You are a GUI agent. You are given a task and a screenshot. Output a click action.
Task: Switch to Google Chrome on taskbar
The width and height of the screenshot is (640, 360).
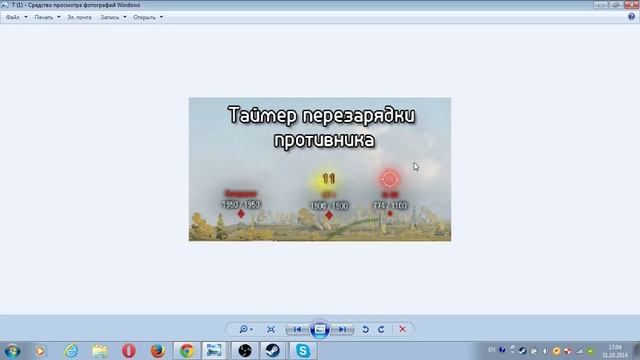coord(187,351)
